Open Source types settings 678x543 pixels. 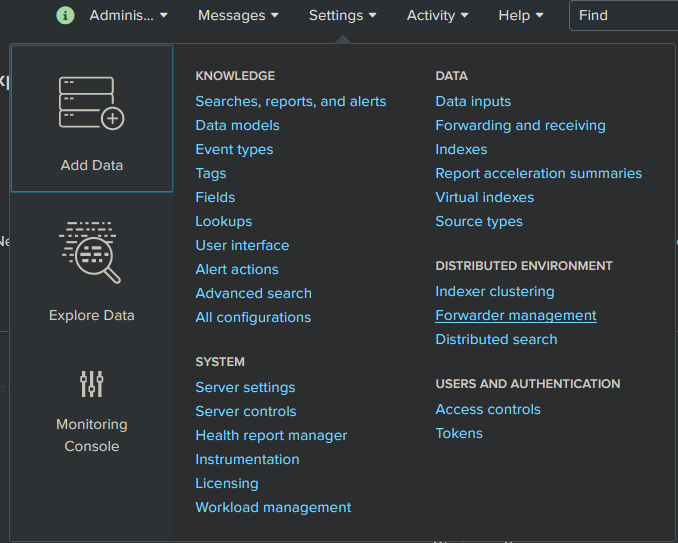coord(479,221)
